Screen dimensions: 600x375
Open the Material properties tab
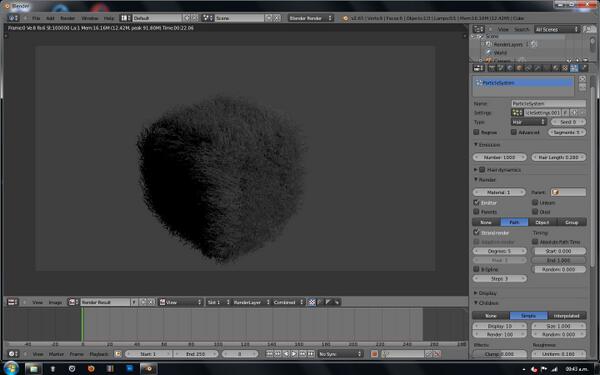point(556,68)
